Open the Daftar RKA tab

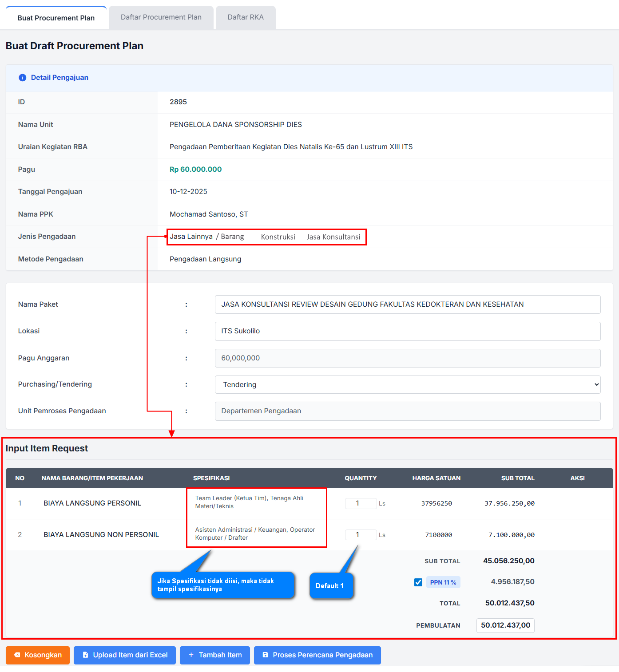pos(245,17)
